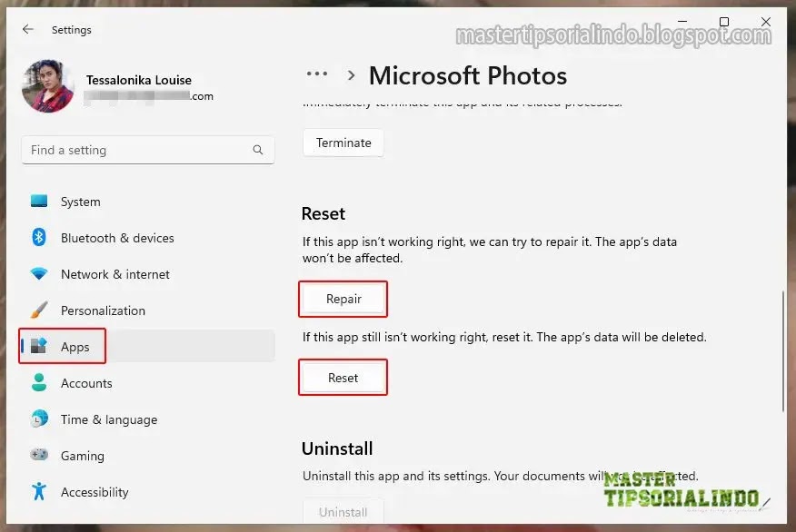Maximize the Settings window
The height and width of the screenshot is (532, 796).
point(724,22)
